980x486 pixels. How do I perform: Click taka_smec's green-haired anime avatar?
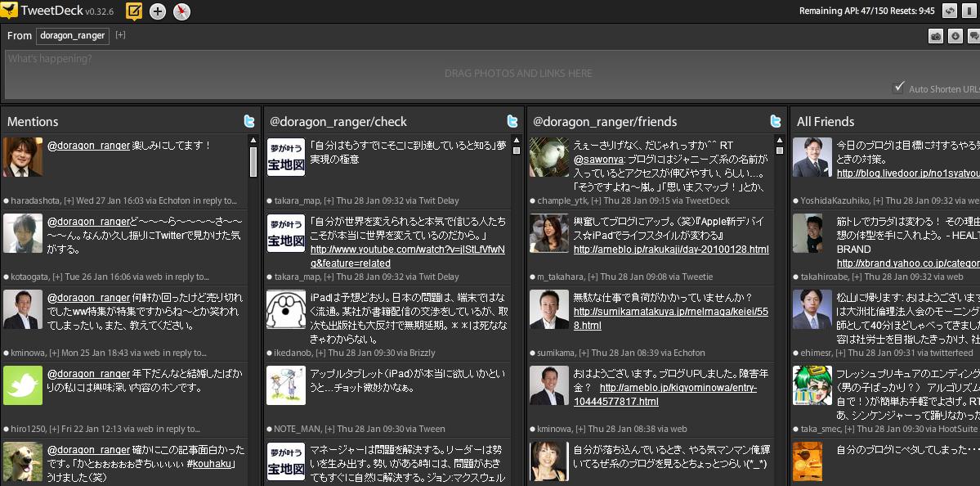click(x=812, y=385)
